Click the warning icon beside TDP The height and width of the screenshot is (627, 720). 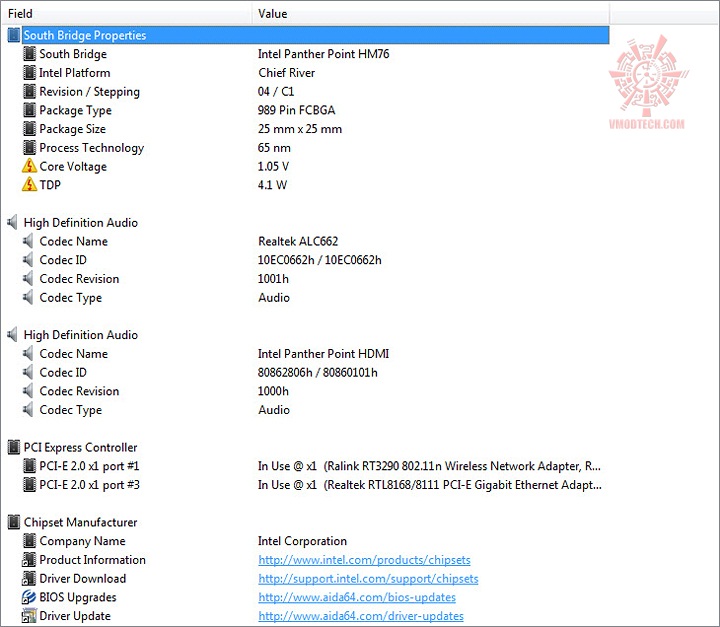[x=29, y=184]
